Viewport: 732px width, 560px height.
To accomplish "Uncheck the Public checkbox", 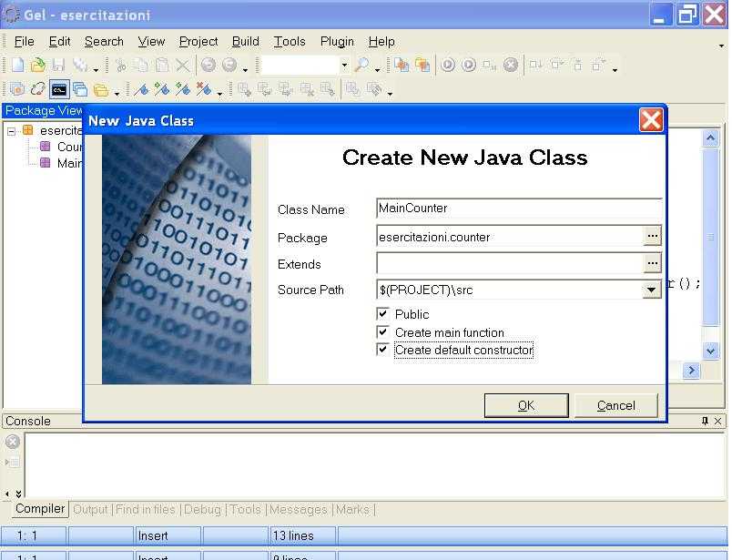I will pos(383,313).
